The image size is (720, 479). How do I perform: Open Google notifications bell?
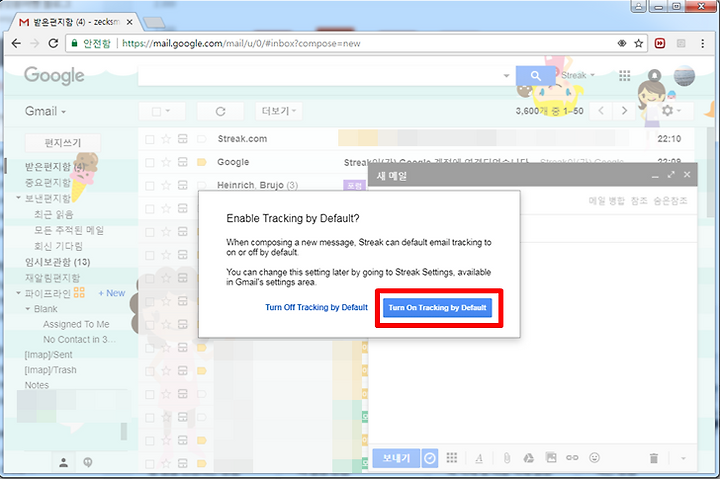(654, 75)
